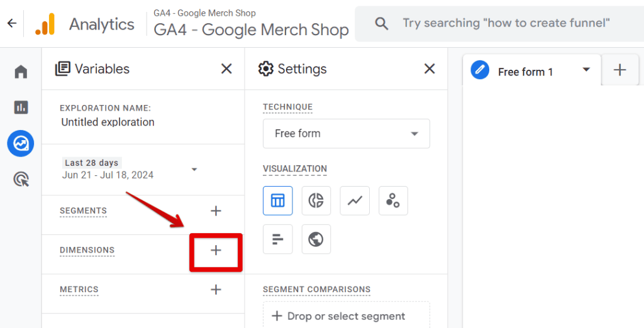
Task: Add a new segment with plus
Action: click(x=216, y=211)
